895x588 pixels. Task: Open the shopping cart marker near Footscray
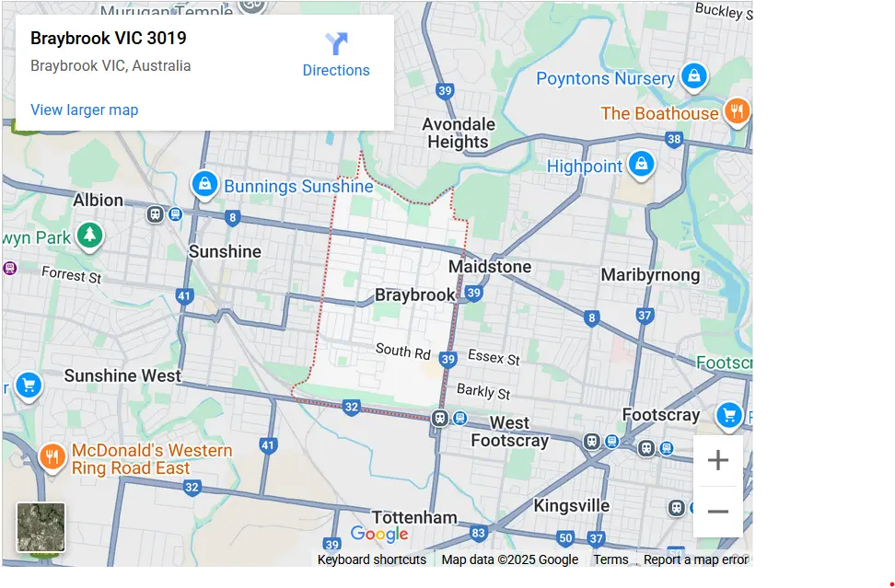tap(728, 416)
